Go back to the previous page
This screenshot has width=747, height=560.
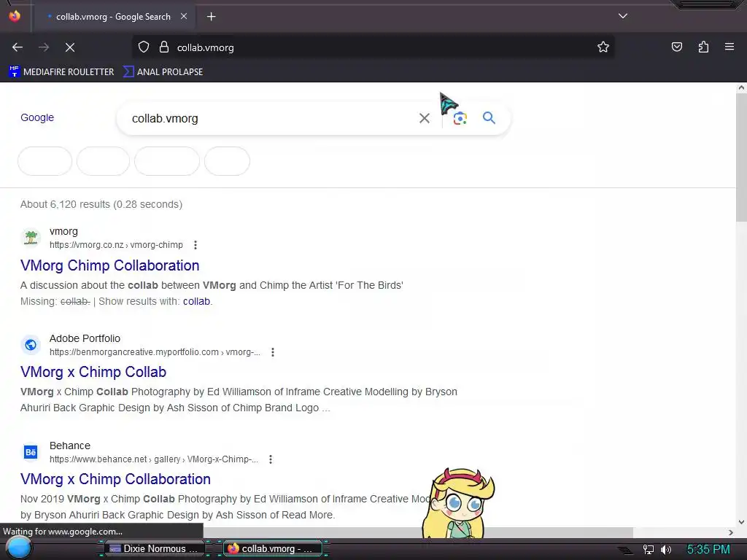pyautogui.click(x=18, y=47)
